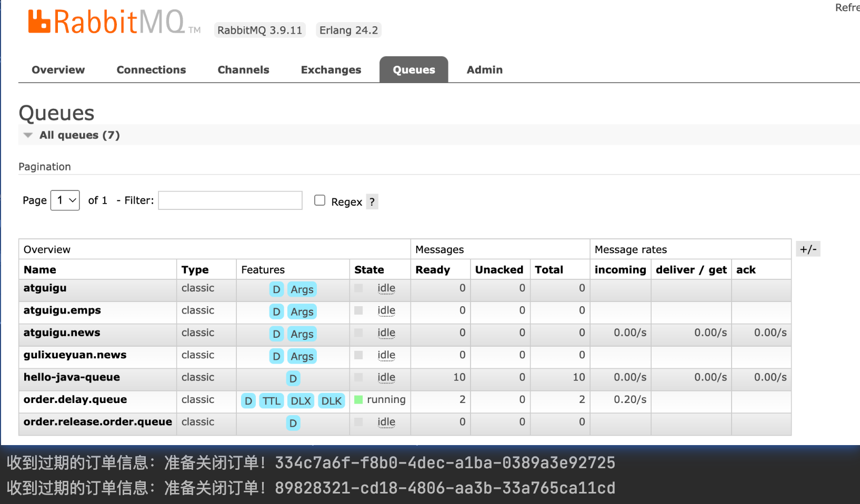Click D badge in order.delay.queue row
This screenshot has height=504, width=860.
point(248,401)
